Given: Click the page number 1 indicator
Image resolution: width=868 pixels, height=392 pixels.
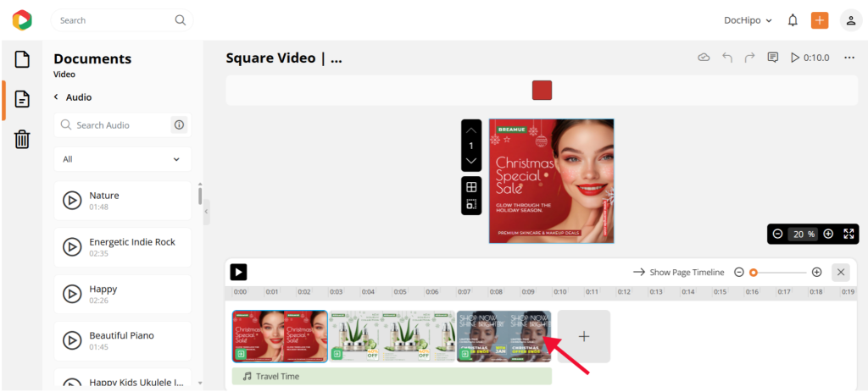Looking at the screenshot, I should [x=471, y=146].
